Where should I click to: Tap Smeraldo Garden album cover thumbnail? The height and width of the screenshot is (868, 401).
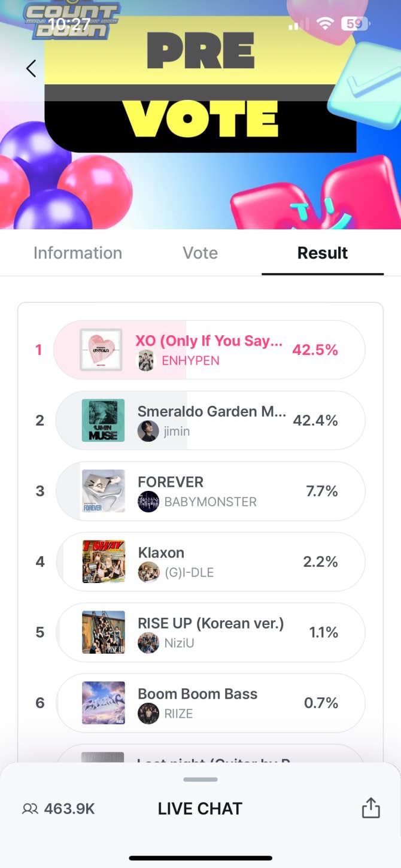pos(103,420)
